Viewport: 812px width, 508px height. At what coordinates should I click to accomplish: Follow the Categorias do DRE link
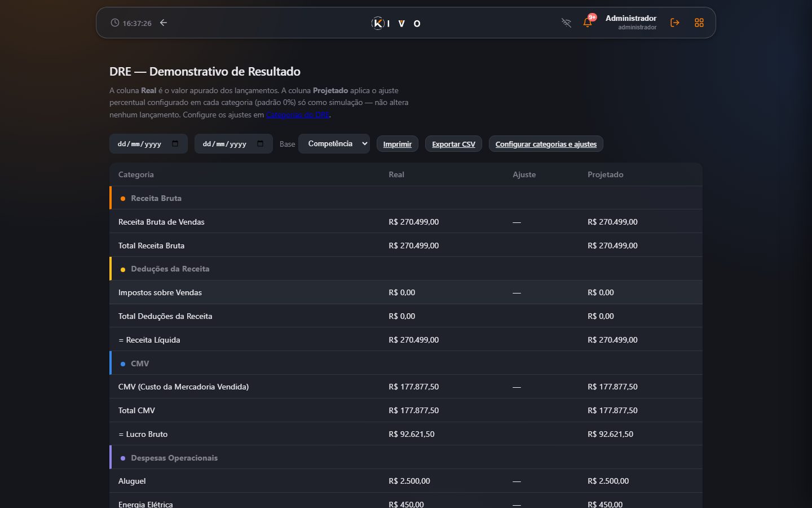(x=298, y=115)
